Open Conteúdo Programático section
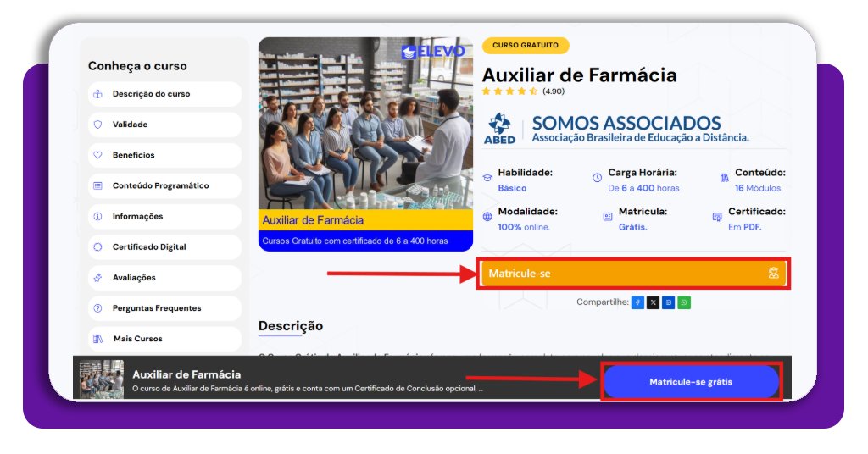The image size is (868, 454). tap(164, 185)
